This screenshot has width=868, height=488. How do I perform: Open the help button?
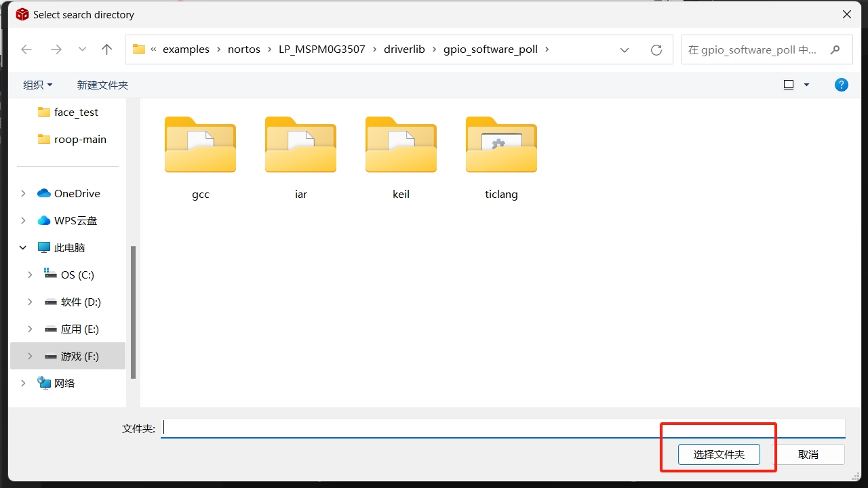click(841, 85)
